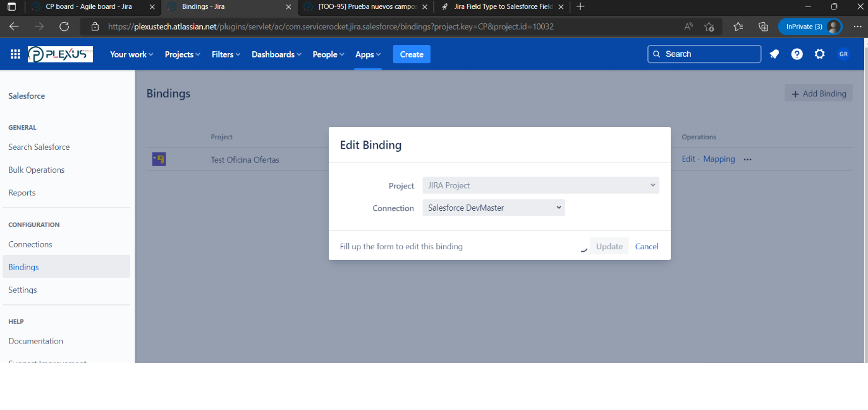
Task: Click the Jira Search field
Action: click(x=704, y=54)
